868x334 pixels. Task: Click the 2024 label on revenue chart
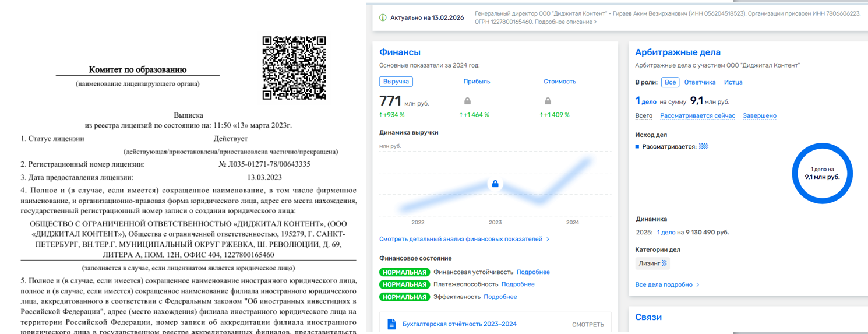[x=573, y=222]
